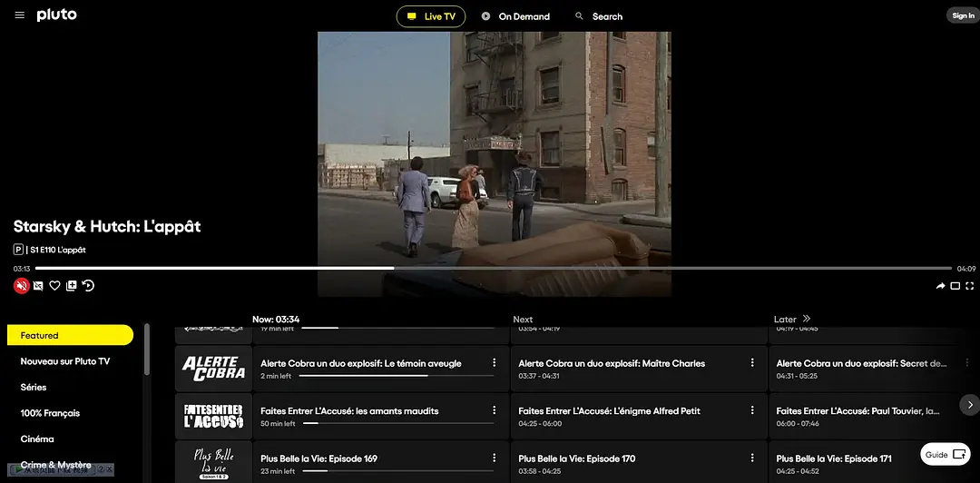980x483 pixels.
Task: Click the Pluto logo
Action: [56, 15]
